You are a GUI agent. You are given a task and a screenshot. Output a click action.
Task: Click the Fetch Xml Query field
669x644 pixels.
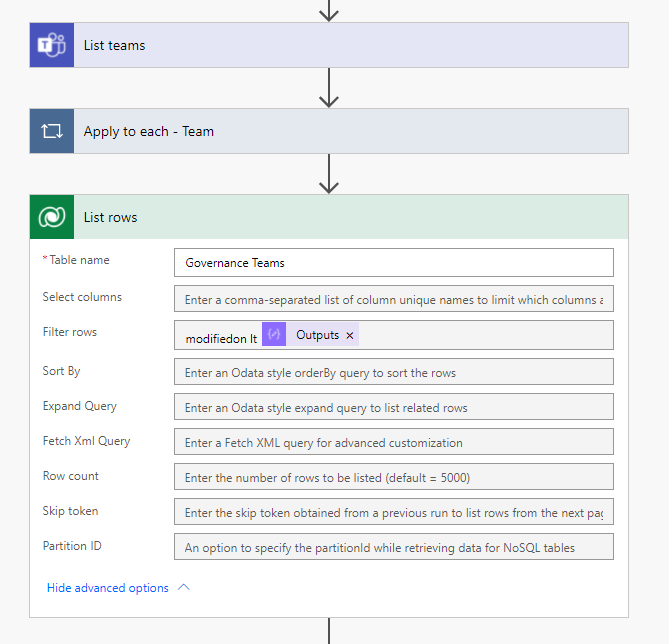pos(393,442)
